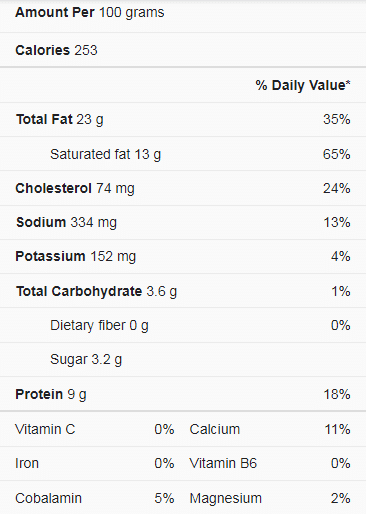Select the Calories 253 row
The height and width of the screenshot is (514, 366).
[x=183, y=50]
